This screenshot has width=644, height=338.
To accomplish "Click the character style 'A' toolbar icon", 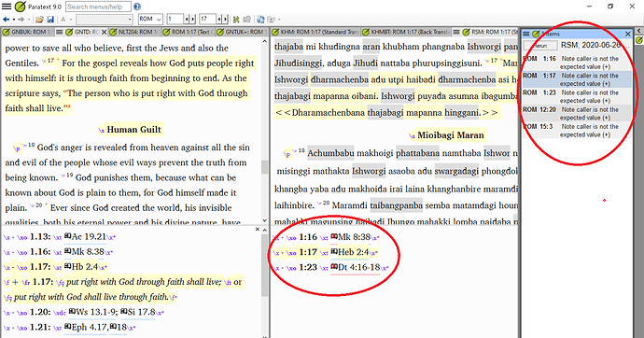I will (x=63, y=20).
